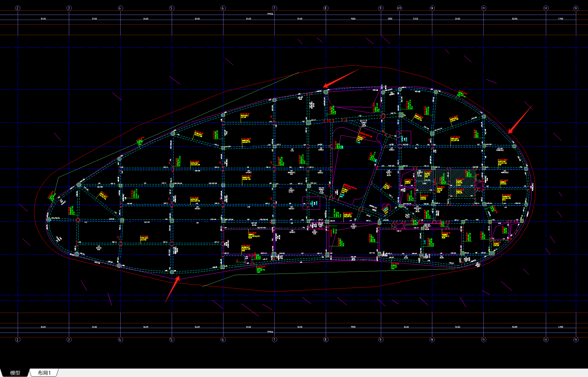Select lower axis bubble 5
588x377 pixels.
172,340
